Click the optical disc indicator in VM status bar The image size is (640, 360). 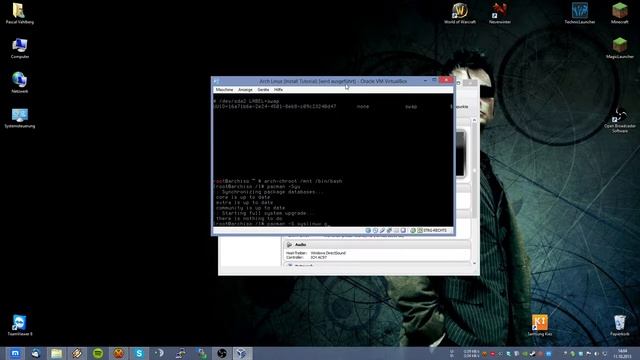click(x=375, y=231)
